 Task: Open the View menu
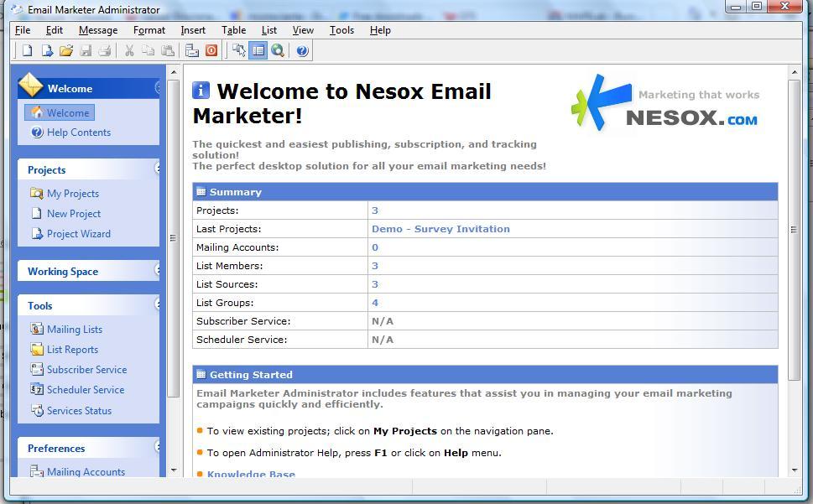click(x=303, y=30)
